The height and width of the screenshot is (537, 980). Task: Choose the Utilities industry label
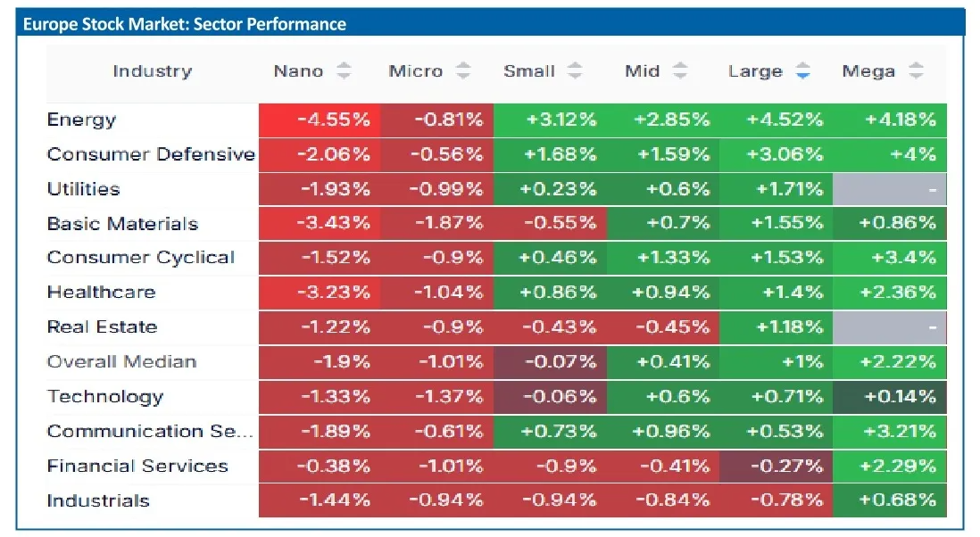point(83,189)
